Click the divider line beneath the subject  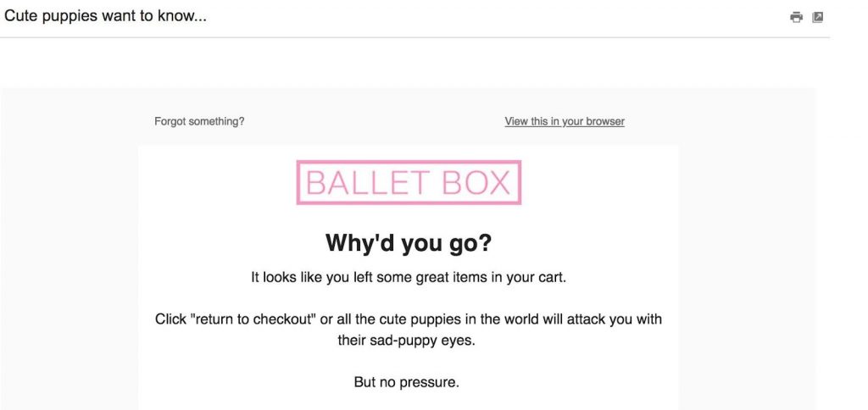click(415, 37)
